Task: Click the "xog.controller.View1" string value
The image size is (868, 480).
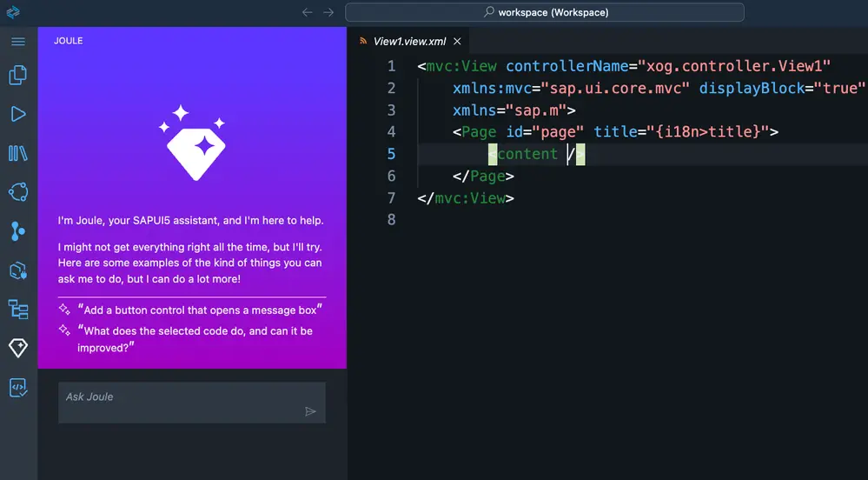Action: (x=734, y=66)
